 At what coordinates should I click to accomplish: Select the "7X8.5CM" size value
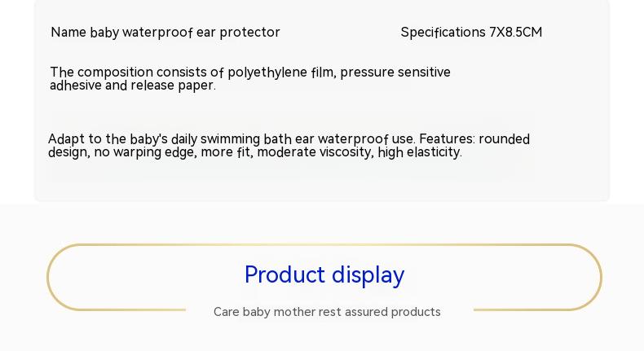[515, 33]
